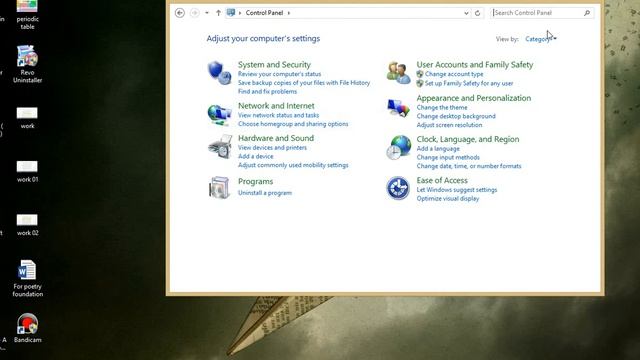This screenshot has height=360, width=640.
Task: Go forward with the Forward arrow
Action: coord(195,13)
